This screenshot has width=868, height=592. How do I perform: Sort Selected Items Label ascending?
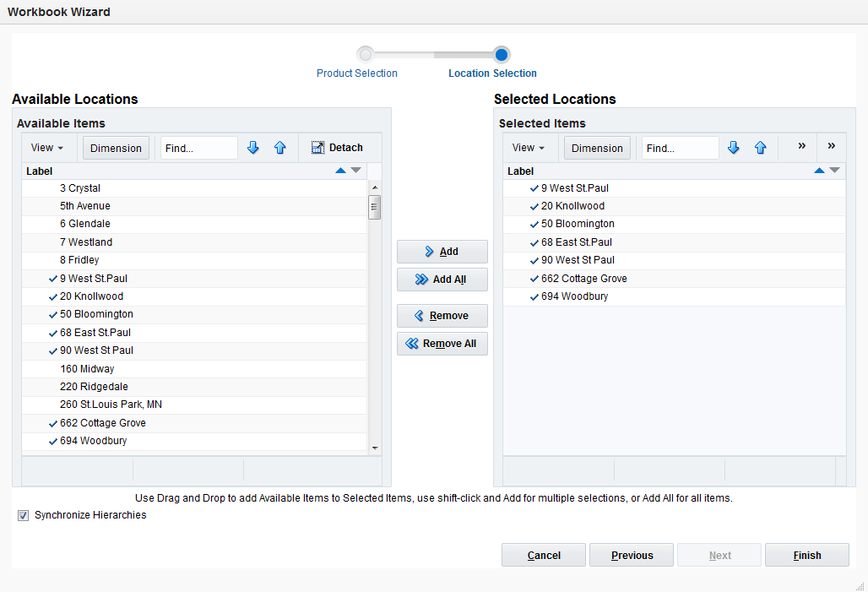[x=819, y=171]
